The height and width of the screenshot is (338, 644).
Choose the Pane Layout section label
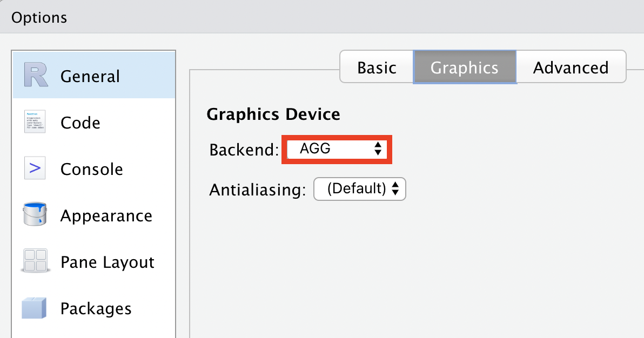click(x=107, y=262)
